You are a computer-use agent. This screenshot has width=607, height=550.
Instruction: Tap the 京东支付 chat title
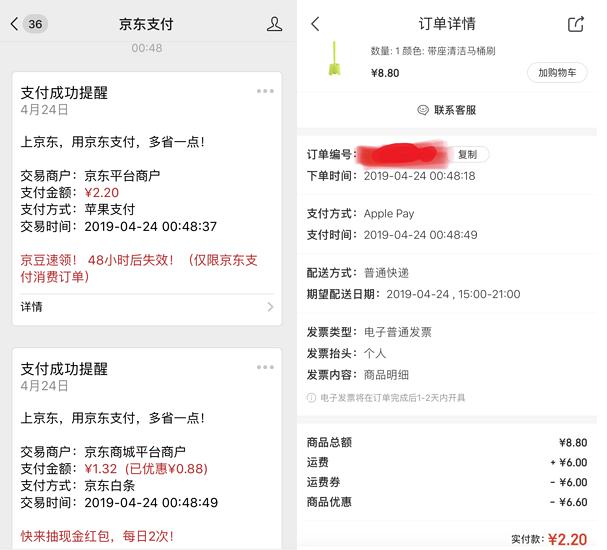146,24
